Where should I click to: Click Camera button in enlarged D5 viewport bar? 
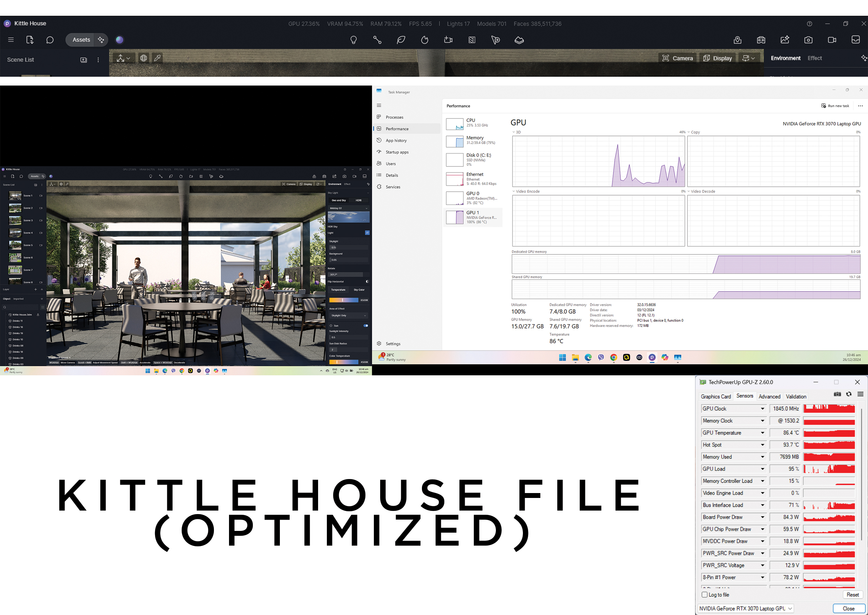678,58
